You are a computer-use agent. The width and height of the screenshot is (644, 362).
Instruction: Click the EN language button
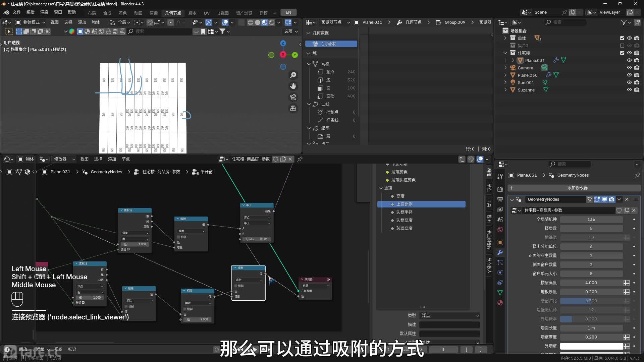288,12
